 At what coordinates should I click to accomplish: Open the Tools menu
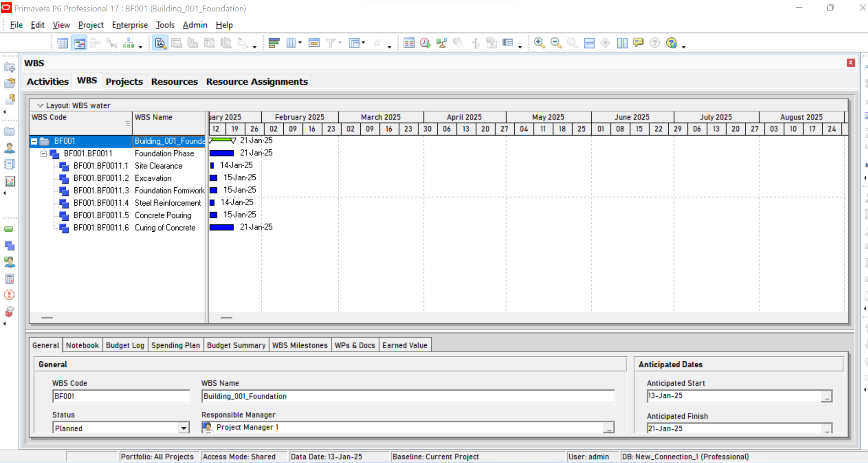point(165,25)
